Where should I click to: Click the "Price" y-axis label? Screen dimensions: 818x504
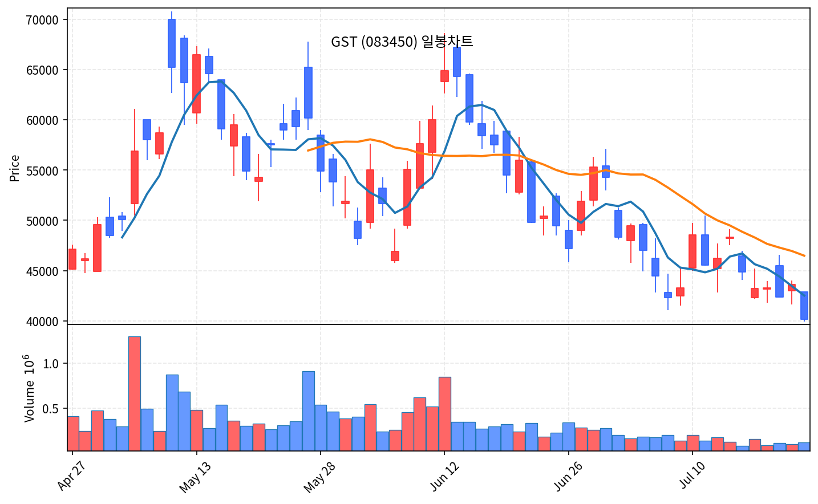15,168
